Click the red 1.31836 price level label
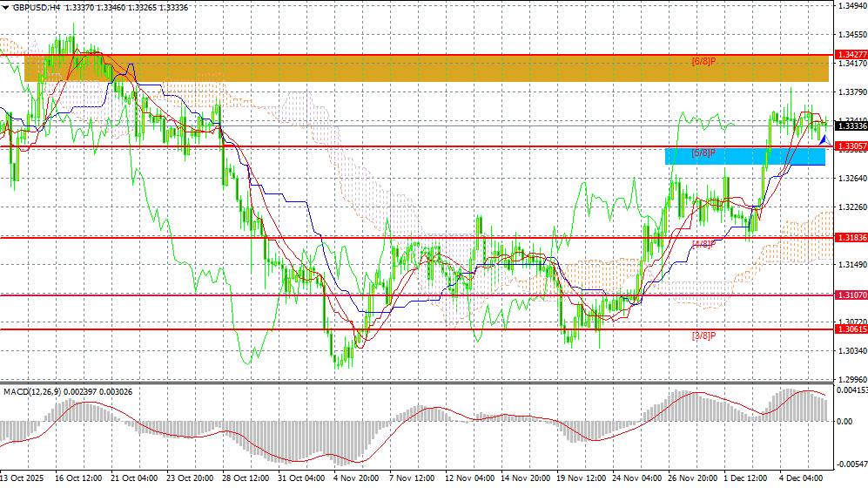The image size is (868, 488). pyautogui.click(x=852, y=238)
